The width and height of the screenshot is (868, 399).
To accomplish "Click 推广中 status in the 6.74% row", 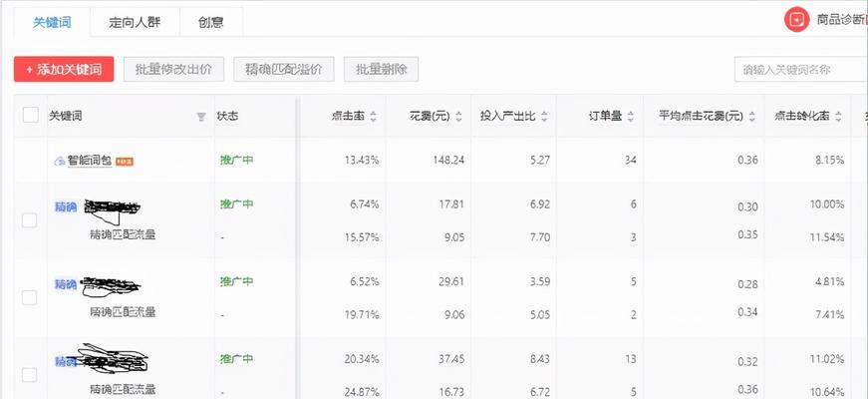I will tap(236, 203).
